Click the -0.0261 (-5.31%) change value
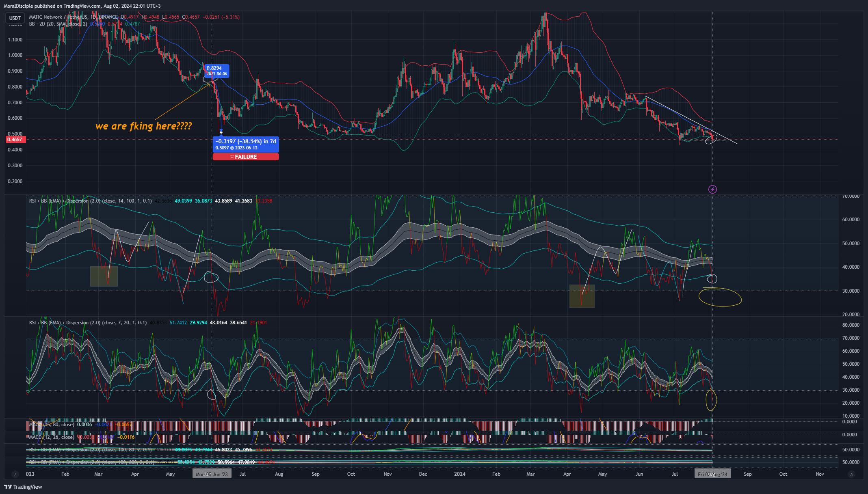868x494 pixels. 221,17
